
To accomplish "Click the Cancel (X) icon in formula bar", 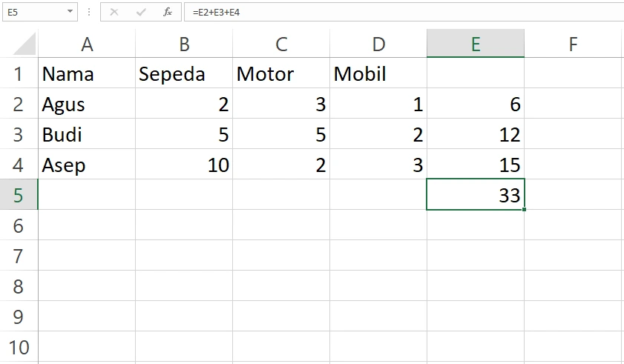I will (x=114, y=13).
